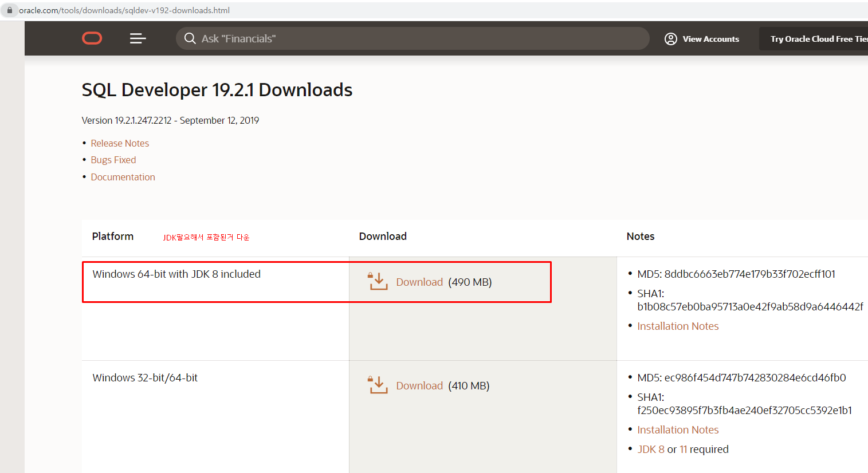Screen dimensions: 868x473
Task: Click the download icon for 490 MB file
Action: pyautogui.click(x=378, y=281)
